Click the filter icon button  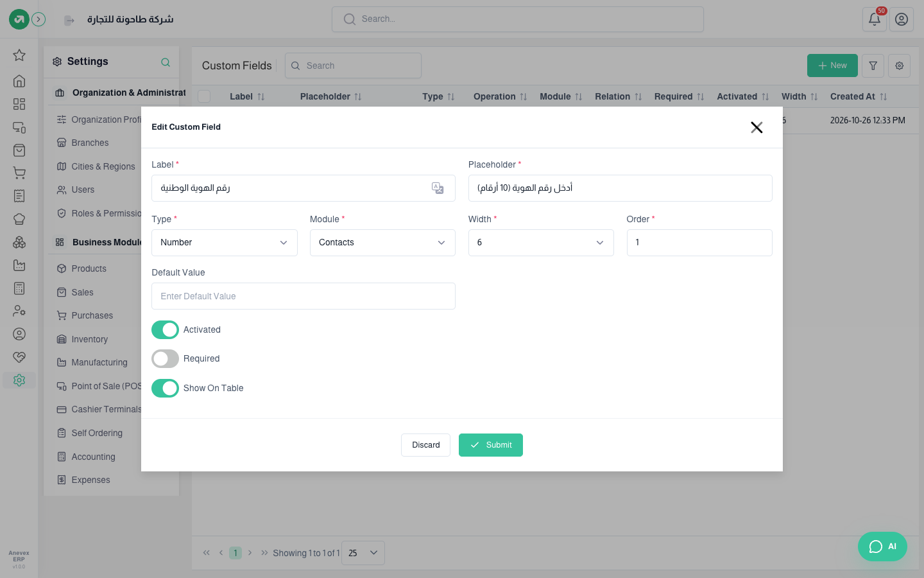(873, 66)
